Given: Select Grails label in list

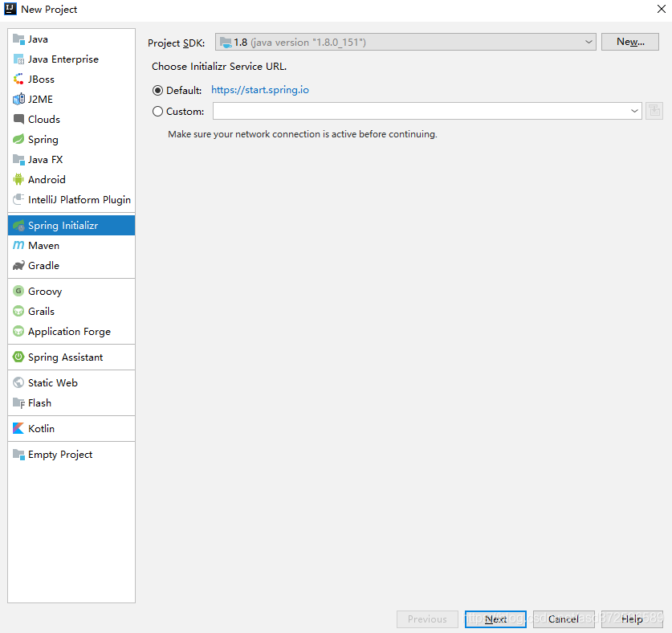Looking at the screenshot, I should tap(41, 311).
